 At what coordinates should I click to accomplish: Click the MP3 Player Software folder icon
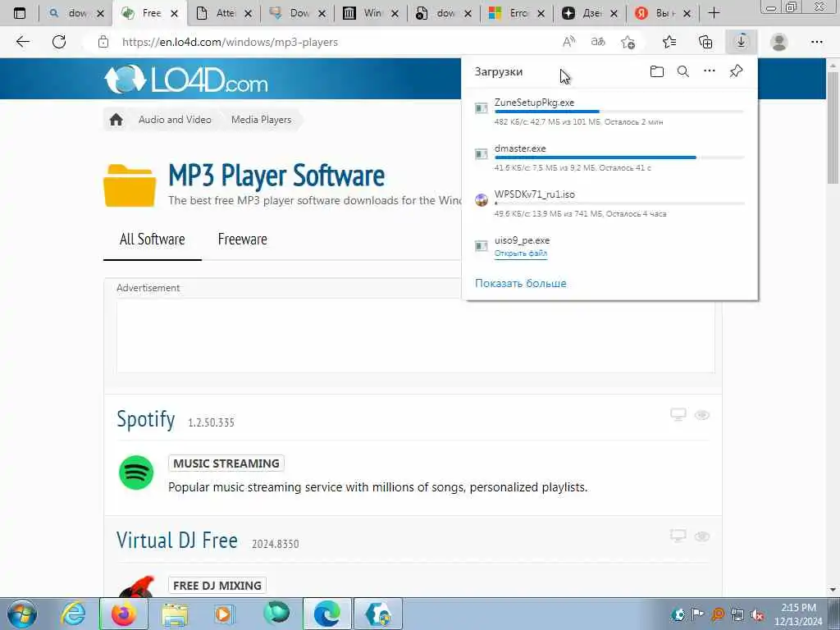(130, 186)
